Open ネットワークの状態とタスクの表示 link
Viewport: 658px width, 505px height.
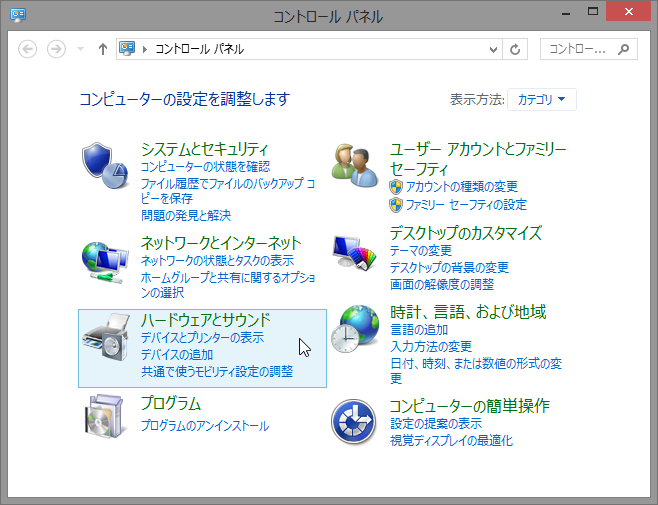(217, 260)
